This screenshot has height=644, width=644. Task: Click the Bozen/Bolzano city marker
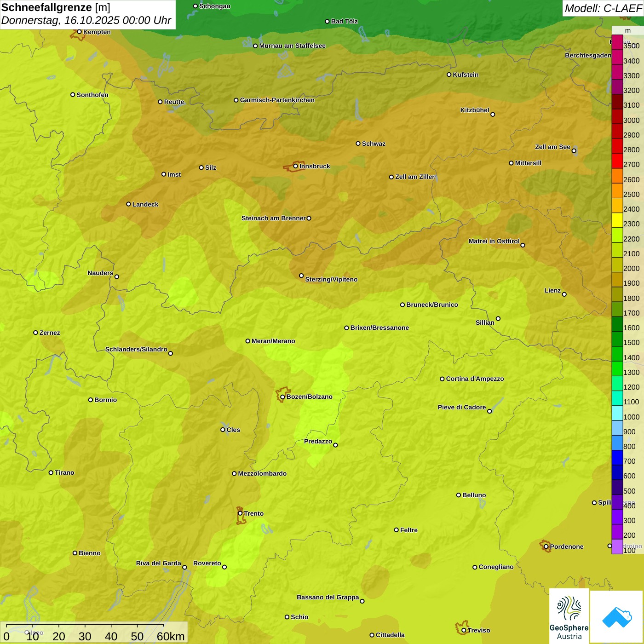point(282,397)
